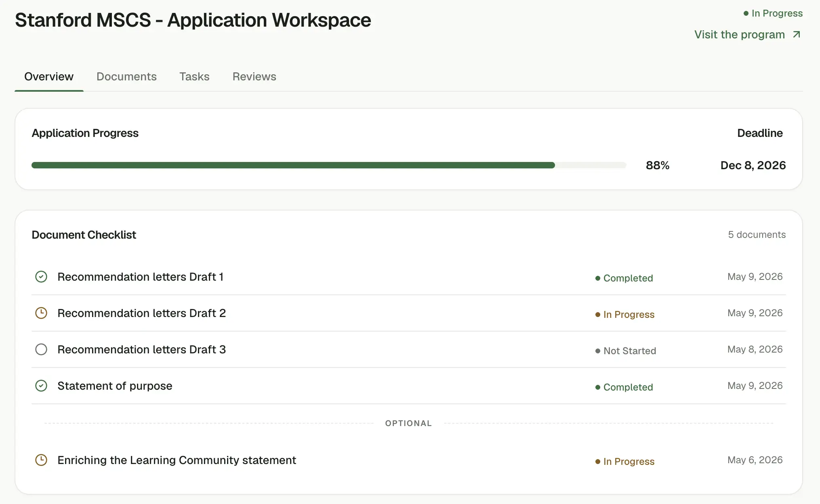
Task: Click the Application Progress bar
Action: (329, 165)
